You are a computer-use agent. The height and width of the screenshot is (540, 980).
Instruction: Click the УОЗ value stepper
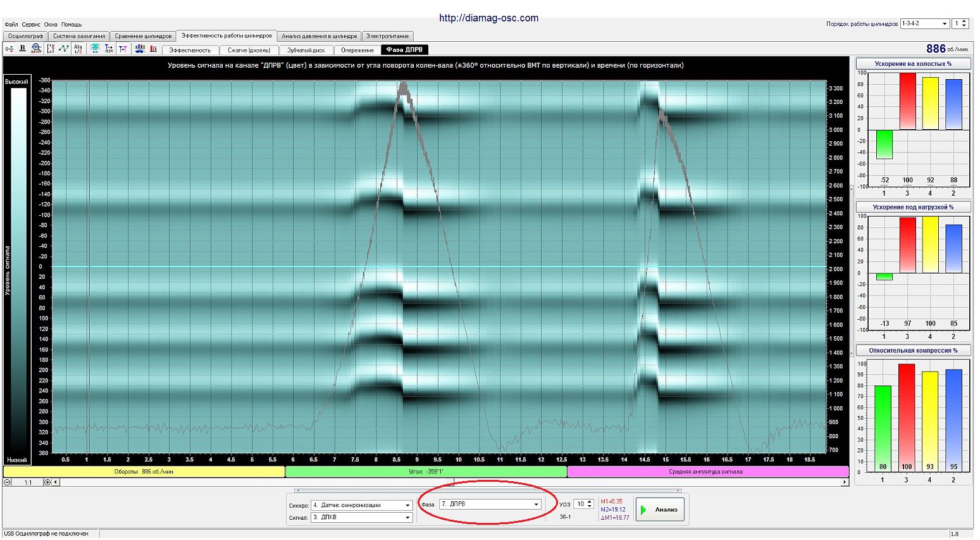(584, 505)
